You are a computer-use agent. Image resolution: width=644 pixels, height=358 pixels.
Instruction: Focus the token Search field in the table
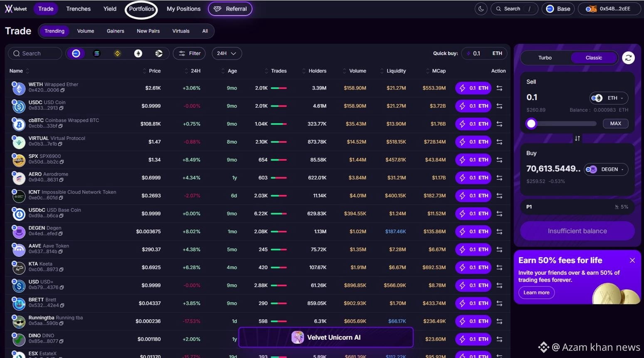(35, 53)
